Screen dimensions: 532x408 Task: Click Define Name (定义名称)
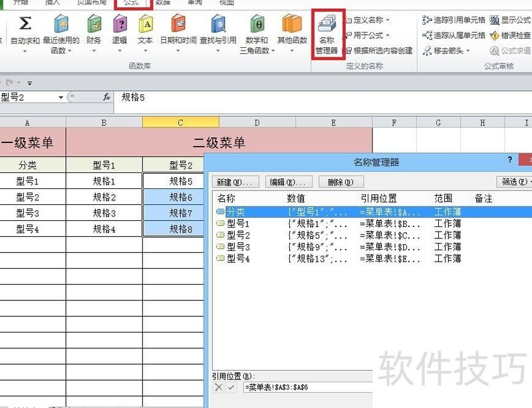pyautogui.click(x=368, y=20)
